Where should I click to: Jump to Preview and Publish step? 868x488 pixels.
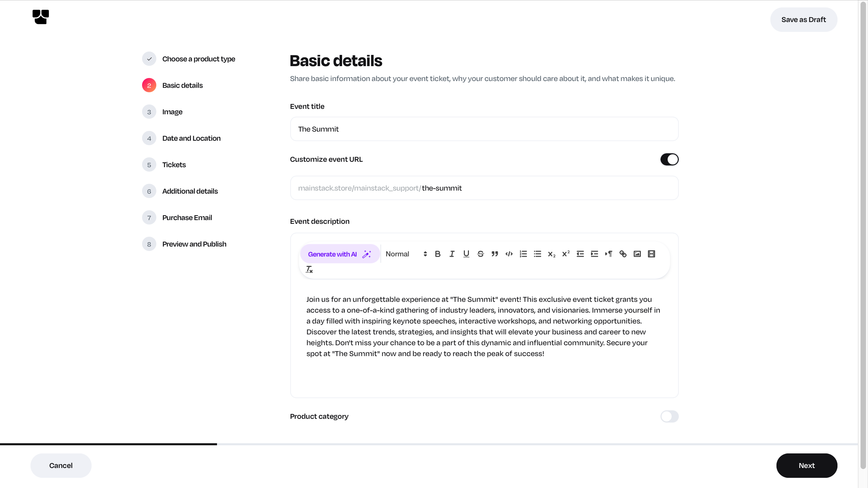(194, 244)
